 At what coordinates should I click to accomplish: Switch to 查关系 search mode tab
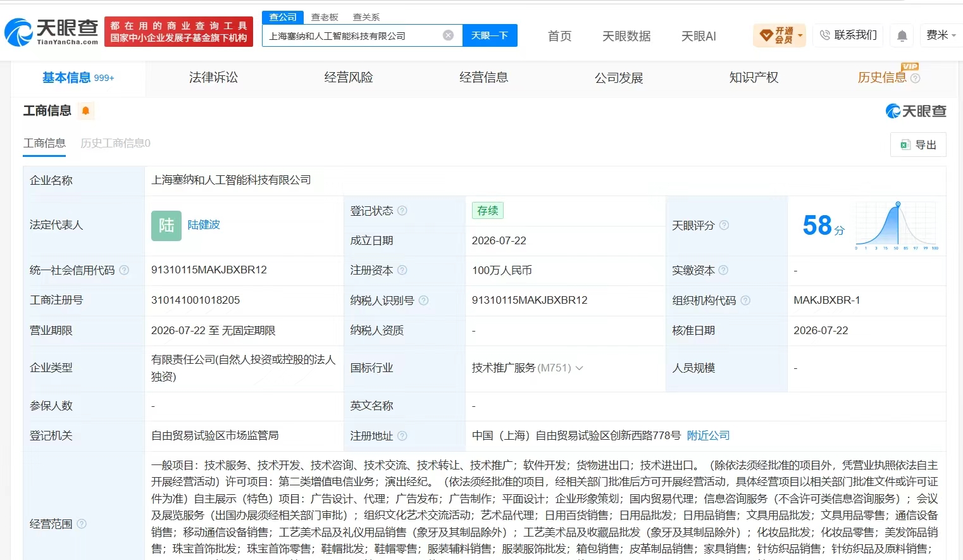point(366,17)
